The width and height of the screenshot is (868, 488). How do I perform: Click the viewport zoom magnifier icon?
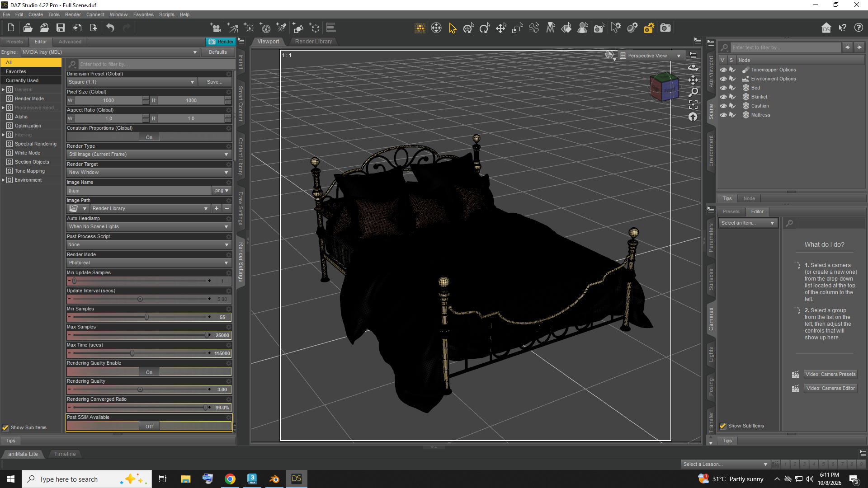click(693, 92)
